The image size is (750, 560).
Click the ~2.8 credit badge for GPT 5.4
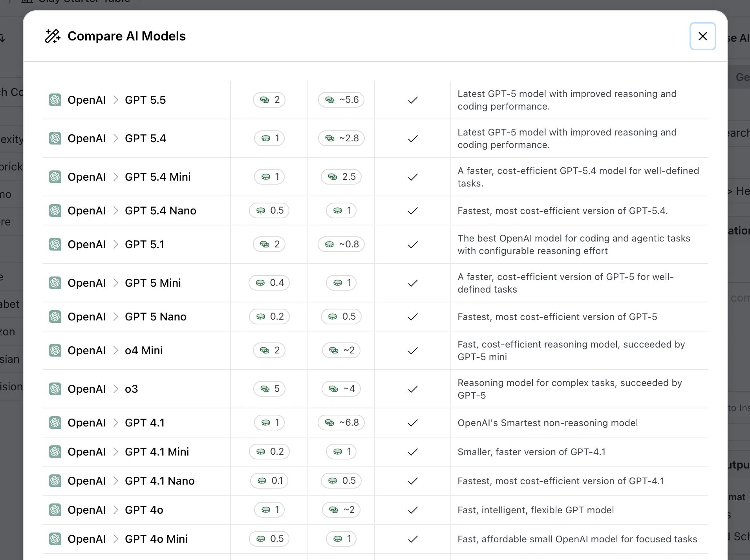341,138
